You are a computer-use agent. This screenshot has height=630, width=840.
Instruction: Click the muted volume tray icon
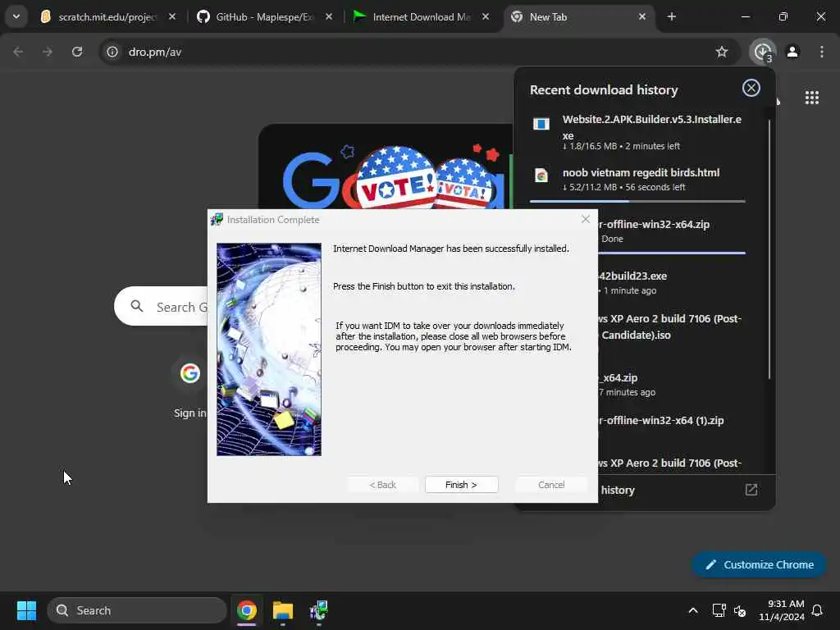pos(740,610)
